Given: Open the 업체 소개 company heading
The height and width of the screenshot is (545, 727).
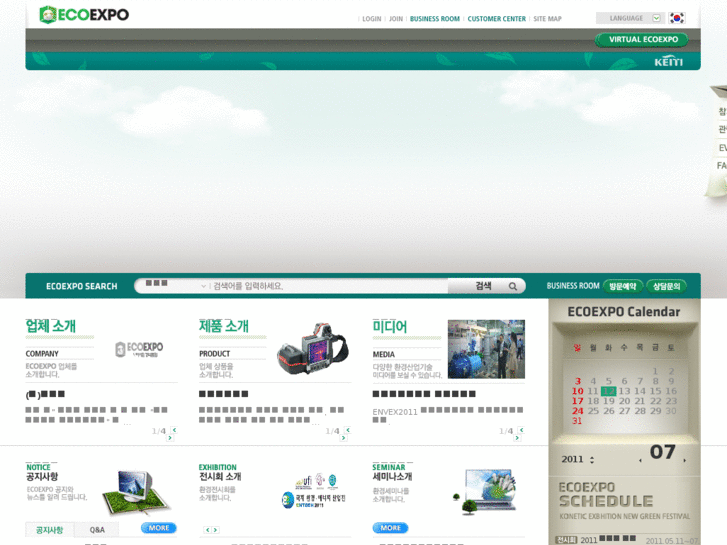Looking at the screenshot, I should pyautogui.click(x=51, y=326).
